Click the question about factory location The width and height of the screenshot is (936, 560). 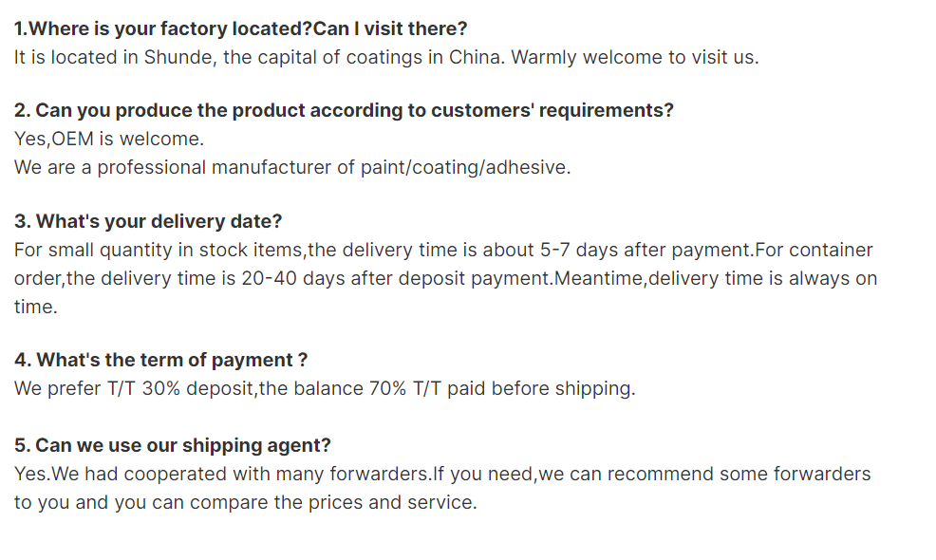240,28
